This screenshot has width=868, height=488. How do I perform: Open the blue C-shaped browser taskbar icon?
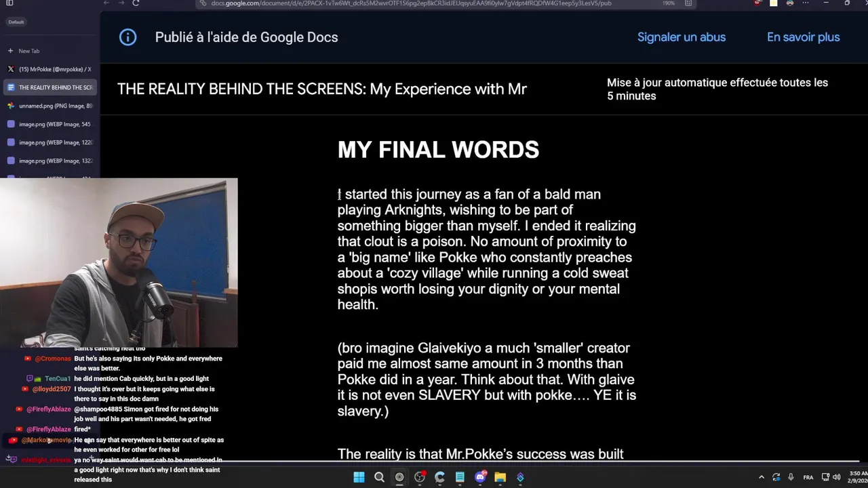439,477
